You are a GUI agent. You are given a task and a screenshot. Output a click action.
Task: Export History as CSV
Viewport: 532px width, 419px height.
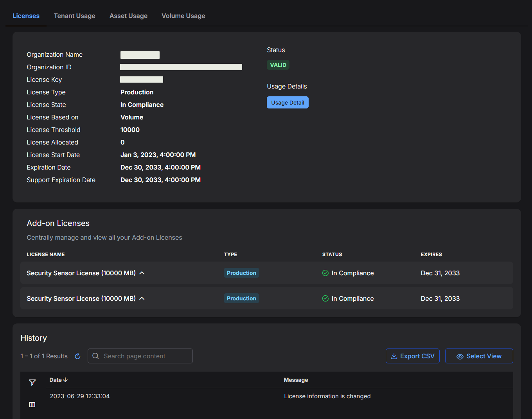[x=413, y=356]
